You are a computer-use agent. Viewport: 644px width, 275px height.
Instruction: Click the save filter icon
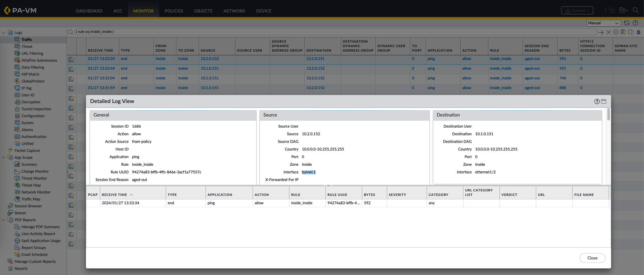point(623,32)
